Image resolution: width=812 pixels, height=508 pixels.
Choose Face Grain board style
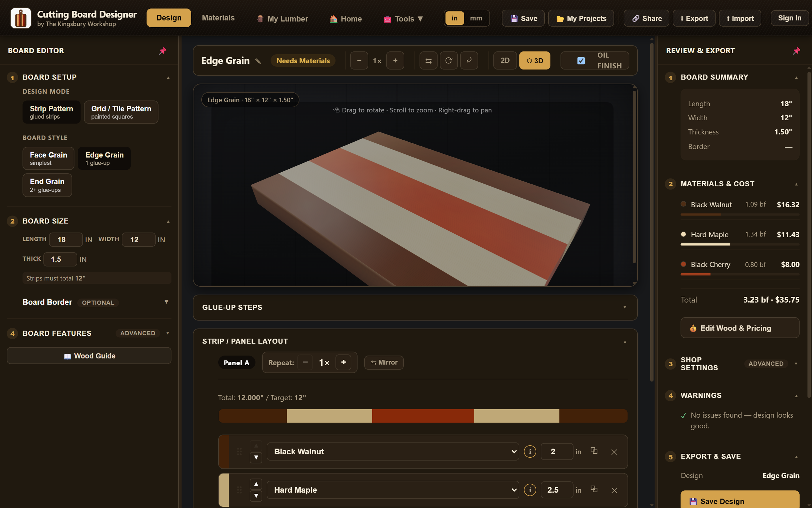(x=48, y=158)
